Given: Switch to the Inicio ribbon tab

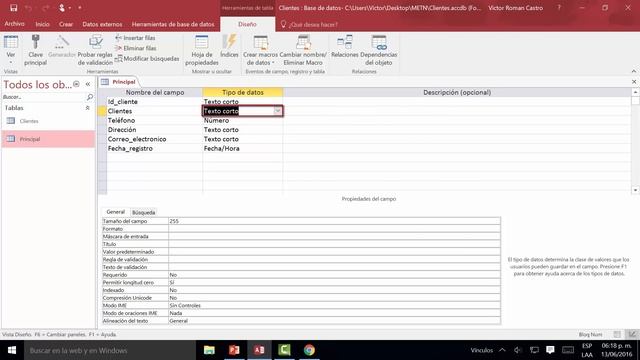Looking at the screenshot, I should [x=42, y=24].
